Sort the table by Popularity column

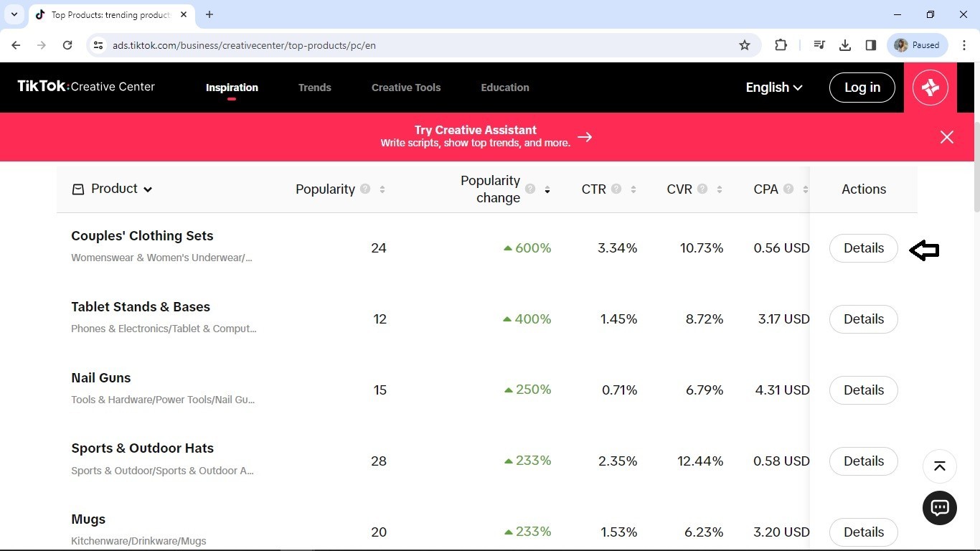click(x=382, y=189)
